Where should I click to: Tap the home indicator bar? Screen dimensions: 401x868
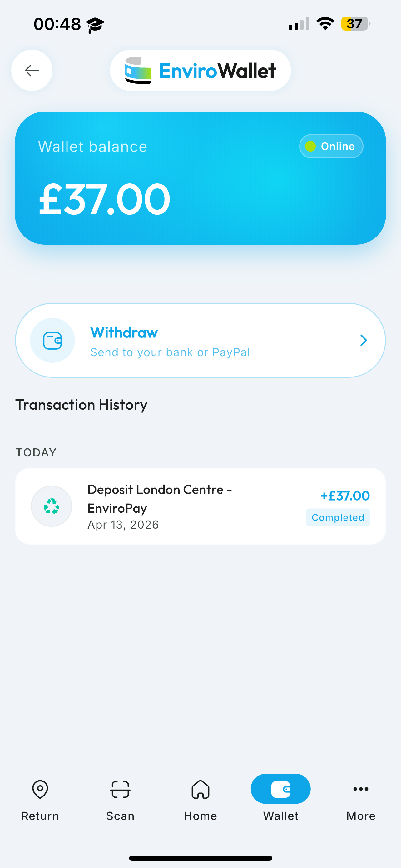[200, 858]
